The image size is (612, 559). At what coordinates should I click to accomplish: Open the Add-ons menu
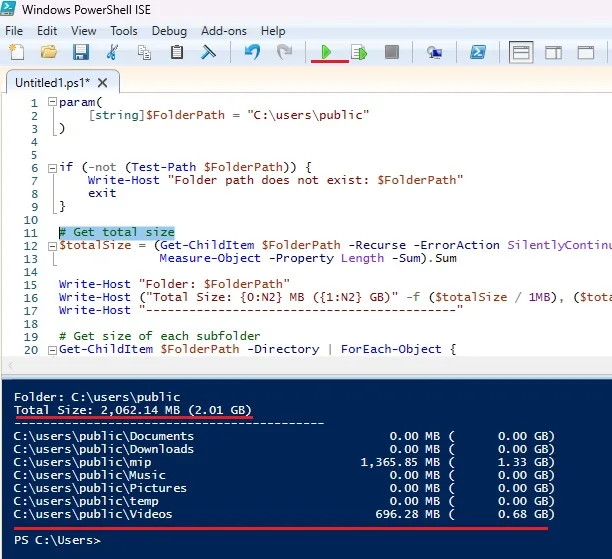[x=223, y=31]
